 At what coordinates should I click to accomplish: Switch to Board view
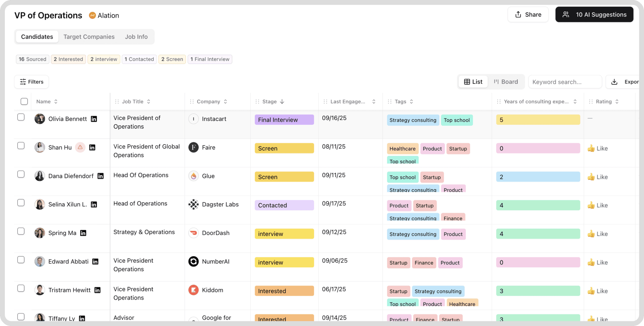point(506,82)
